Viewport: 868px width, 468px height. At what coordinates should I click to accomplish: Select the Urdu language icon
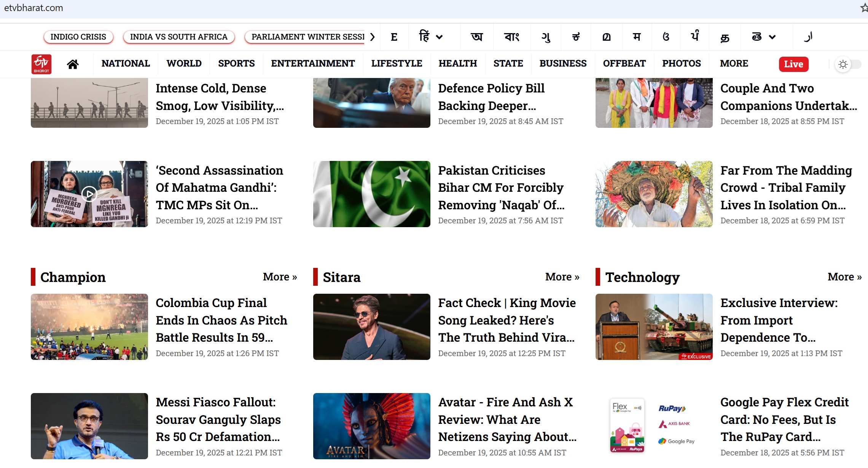tap(808, 37)
